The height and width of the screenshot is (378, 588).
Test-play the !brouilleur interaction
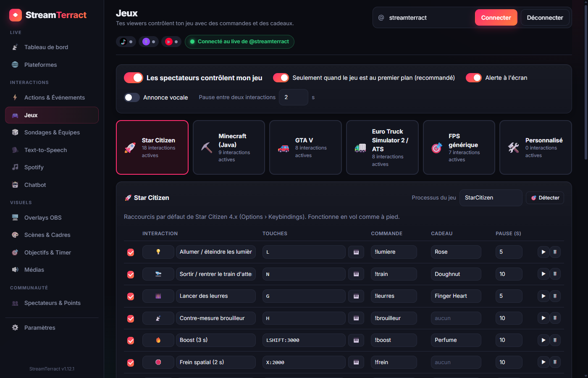click(543, 318)
